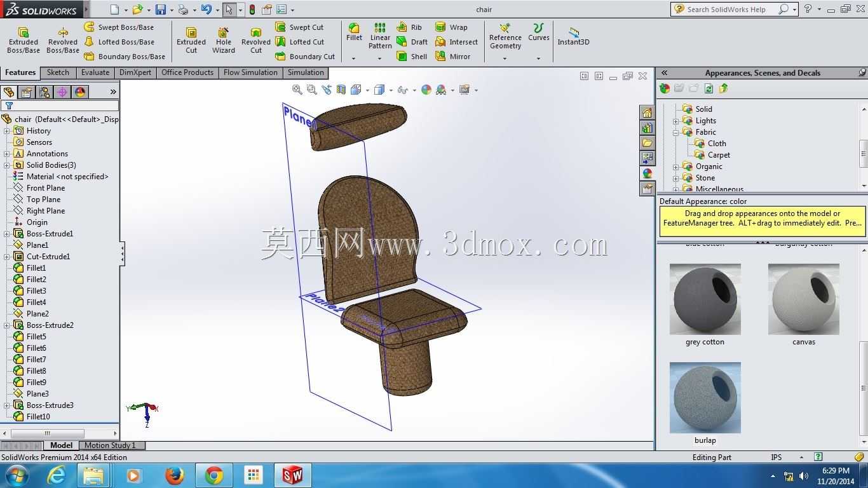Expand Solid Bodies(3) folder

[7, 165]
